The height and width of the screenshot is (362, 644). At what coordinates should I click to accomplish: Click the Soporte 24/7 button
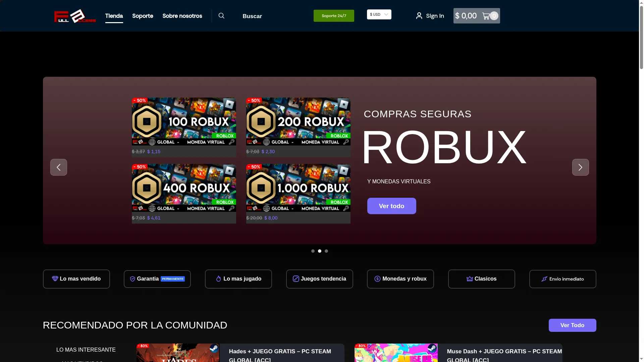[334, 16]
